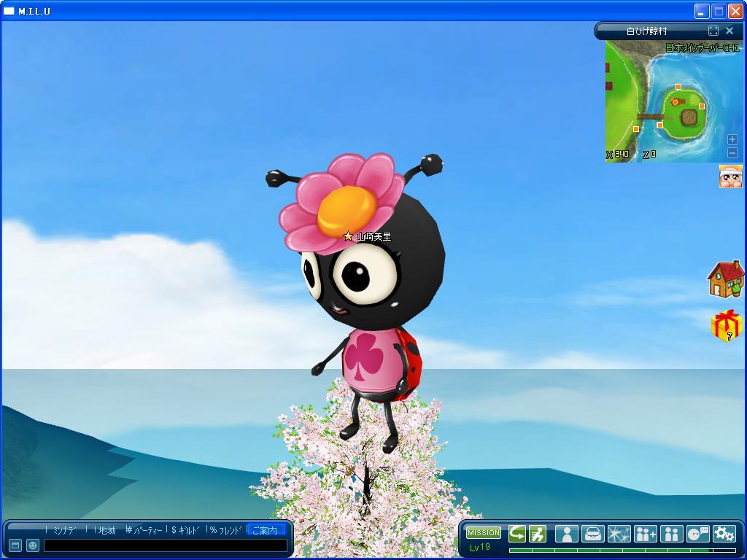
Task: Click the red-roof house icon
Action: pos(725,279)
